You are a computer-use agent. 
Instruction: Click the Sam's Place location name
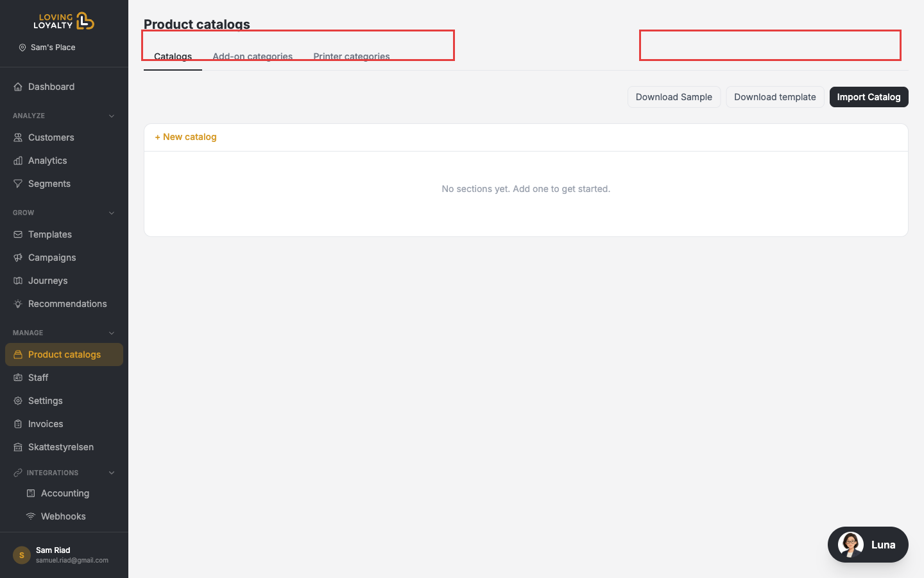tap(53, 48)
